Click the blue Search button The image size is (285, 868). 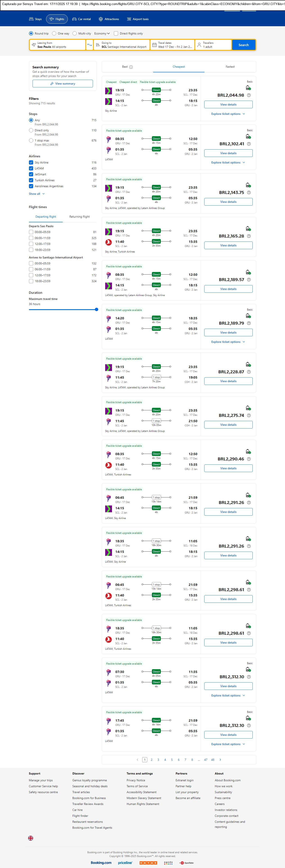(x=243, y=45)
